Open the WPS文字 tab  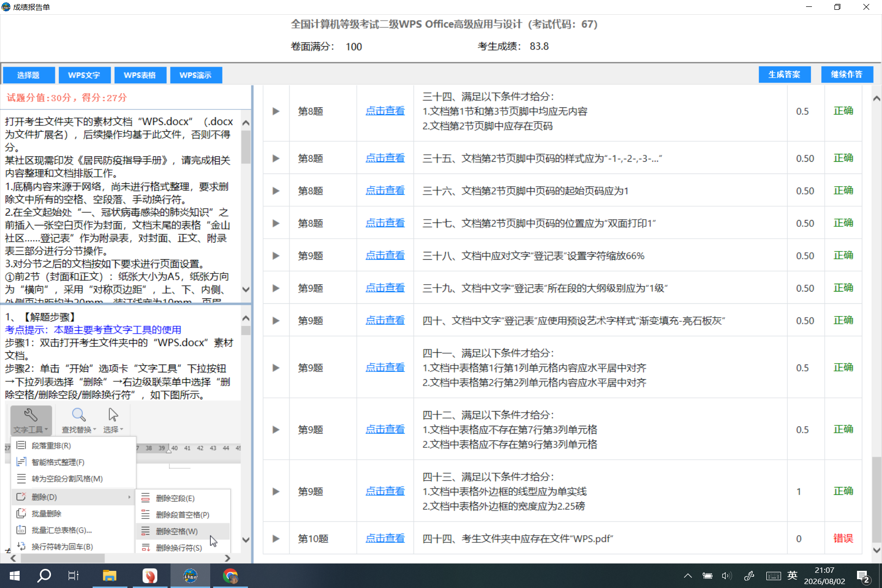pos(84,75)
